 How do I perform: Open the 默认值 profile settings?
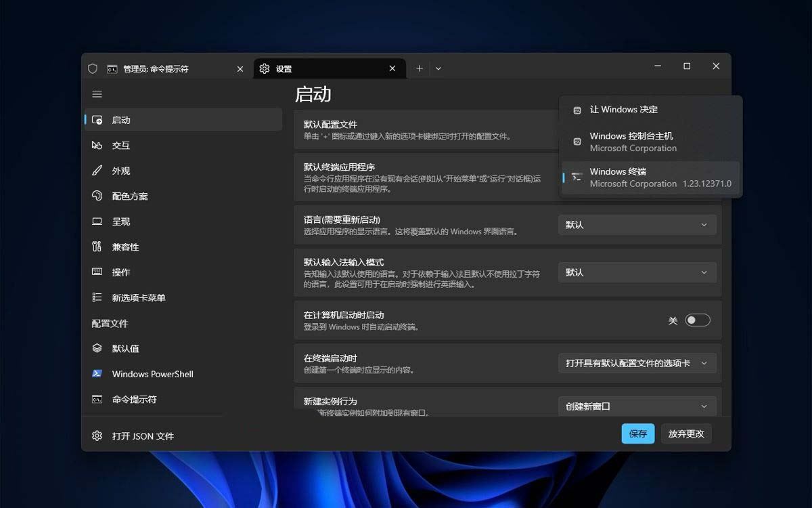(183, 348)
